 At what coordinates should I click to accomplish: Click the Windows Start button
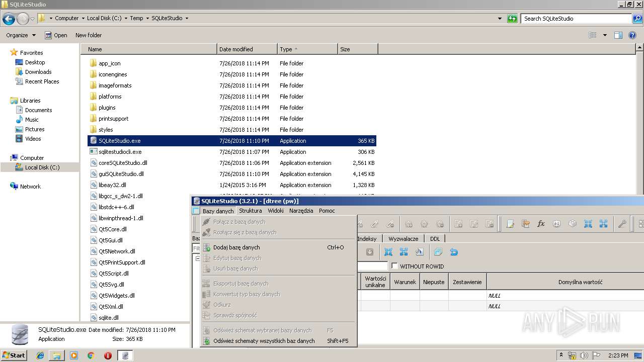pyautogui.click(x=14, y=355)
